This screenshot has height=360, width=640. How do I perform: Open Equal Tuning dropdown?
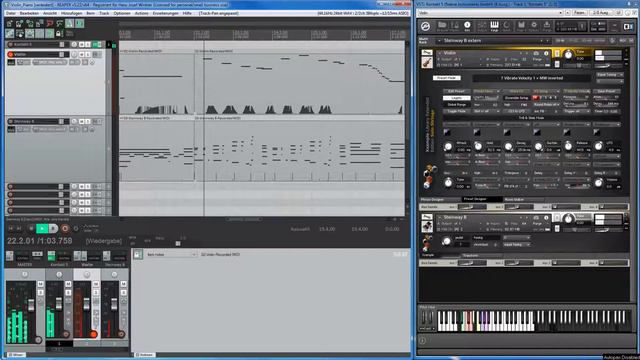(610, 75)
